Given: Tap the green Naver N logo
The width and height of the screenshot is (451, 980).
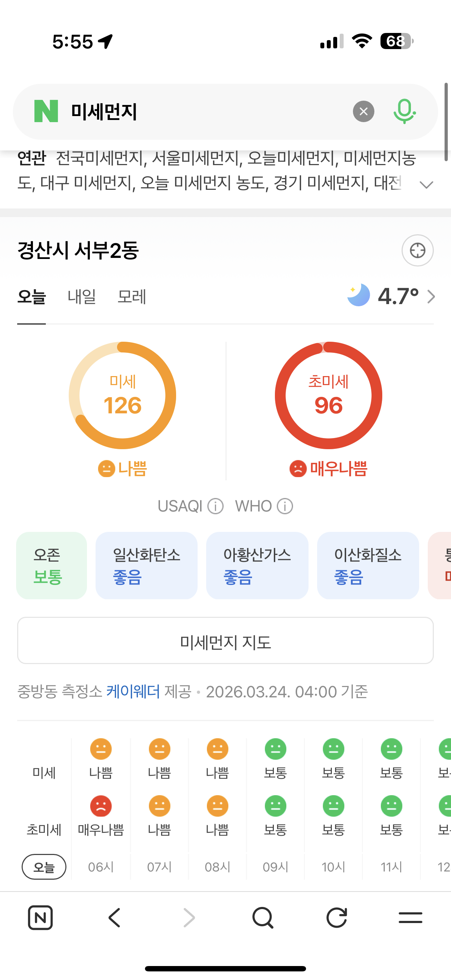Looking at the screenshot, I should (46, 111).
